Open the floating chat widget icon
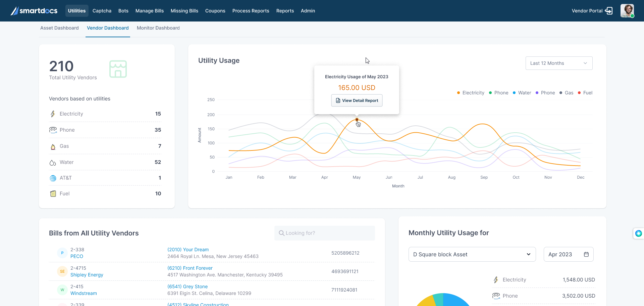Image resolution: width=644 pixels, height=306 pixels. coord(638,233)
